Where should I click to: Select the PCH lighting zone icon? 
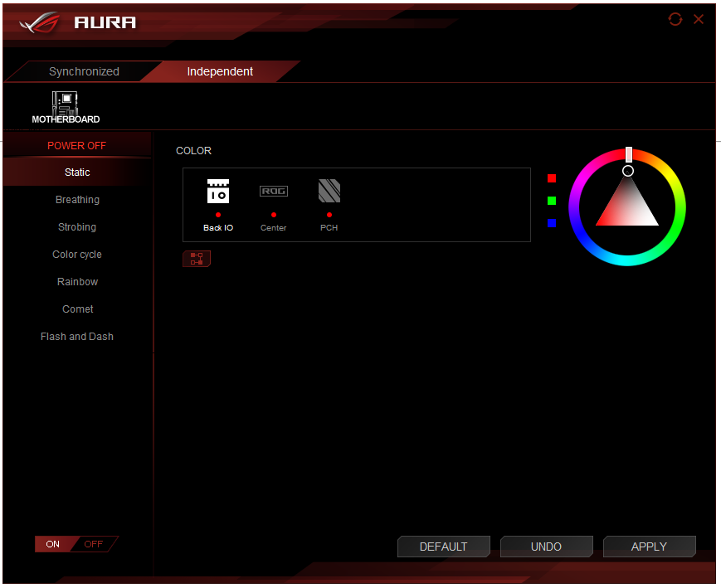[x=329, y=192]
